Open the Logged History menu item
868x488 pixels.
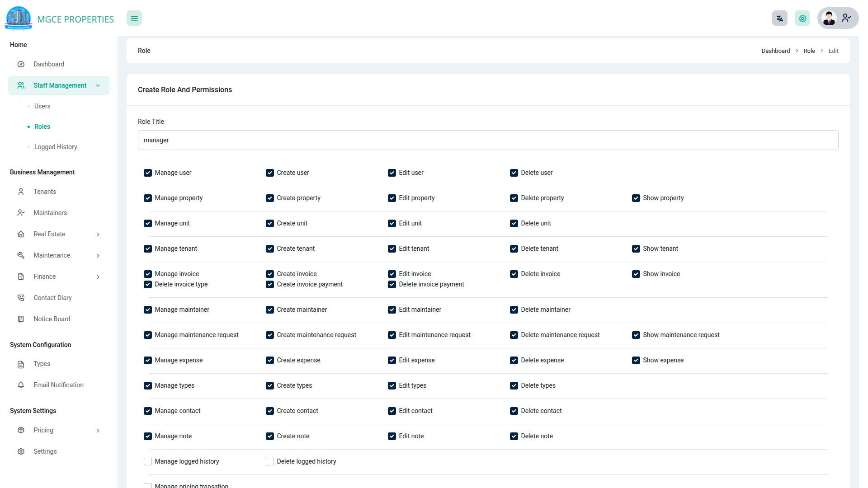tap(56, 147)
